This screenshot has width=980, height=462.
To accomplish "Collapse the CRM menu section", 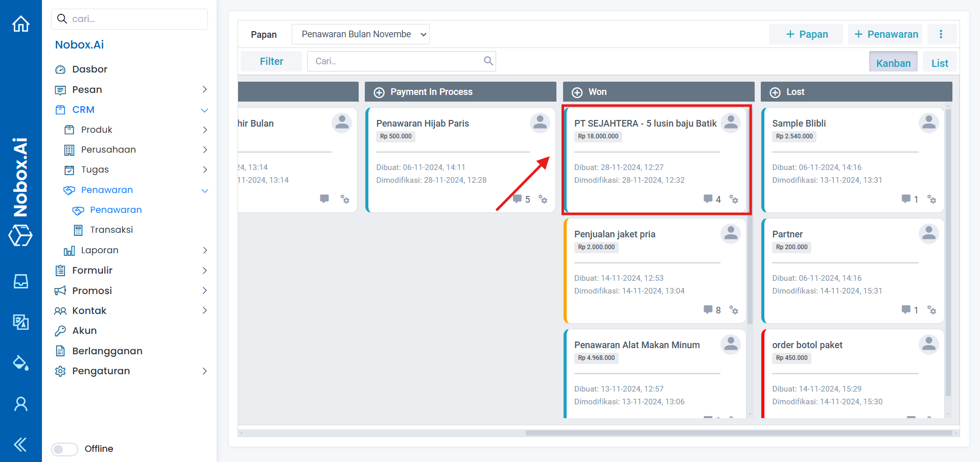I will (204, 110).
